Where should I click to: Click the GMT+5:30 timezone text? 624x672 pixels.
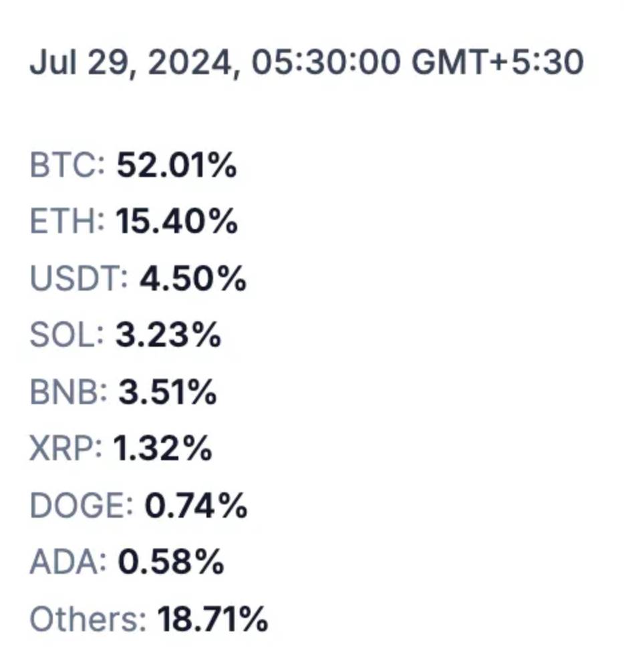coord(498,62)
